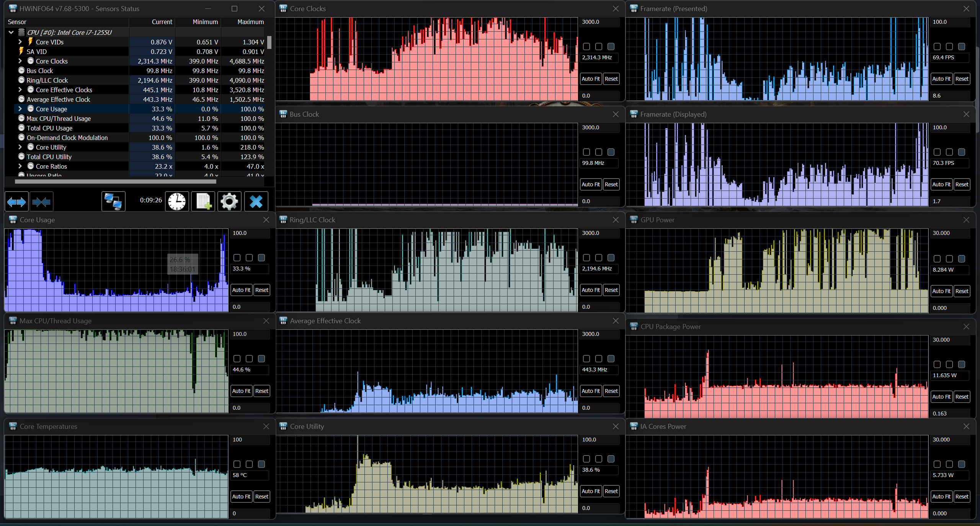This screenshot has width=980, height=526.
Task: Toggle middle checkbox in Core Usage graph window
Action: coord(249,258)
